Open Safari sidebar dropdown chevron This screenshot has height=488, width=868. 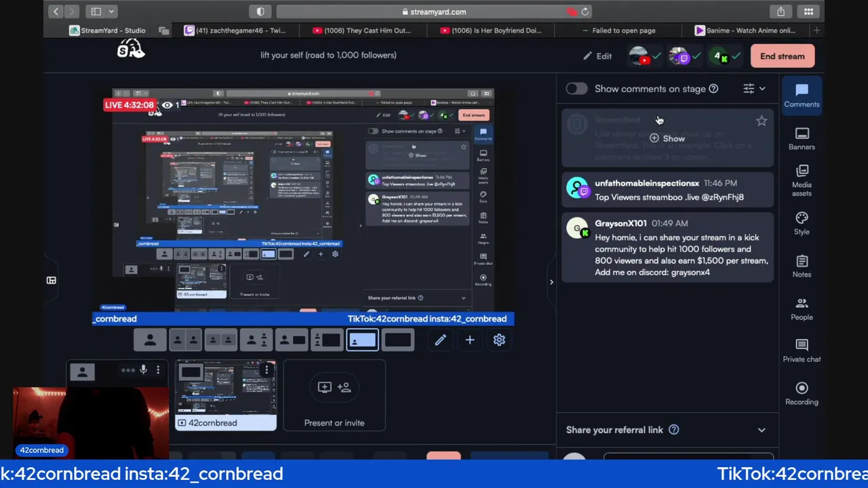pos(111,12)
